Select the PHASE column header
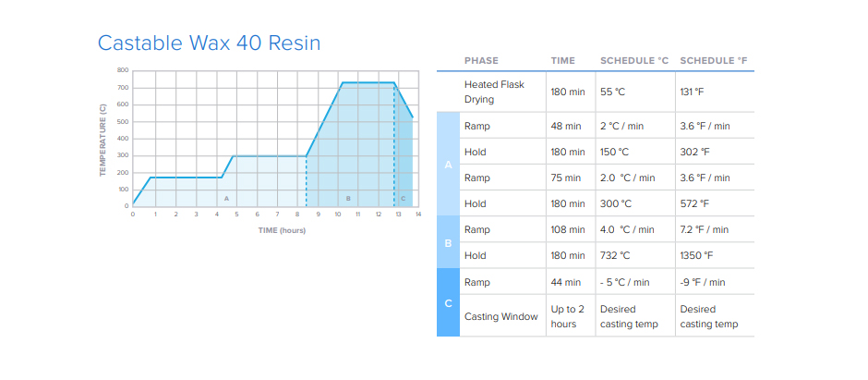Viewport: 868px width, 380px height. (x=481, y=61)
